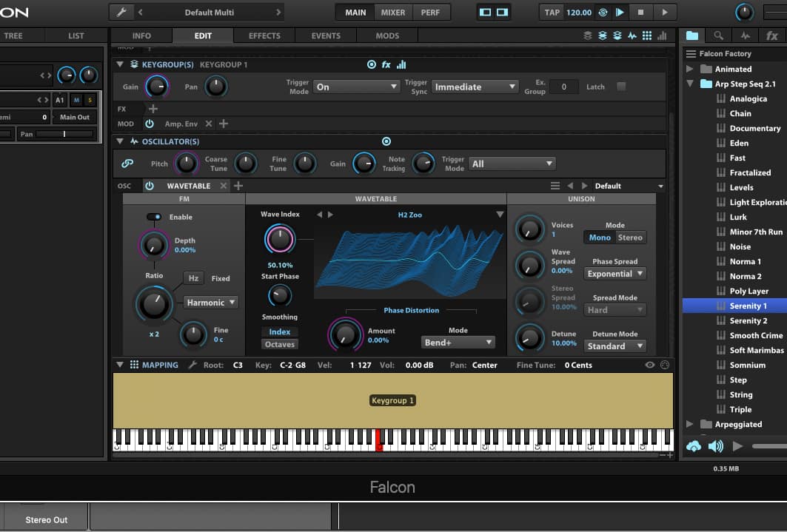This screenshot has width=787, height=532.
Task: Open the browser search tab
Action: coord(719,36)
